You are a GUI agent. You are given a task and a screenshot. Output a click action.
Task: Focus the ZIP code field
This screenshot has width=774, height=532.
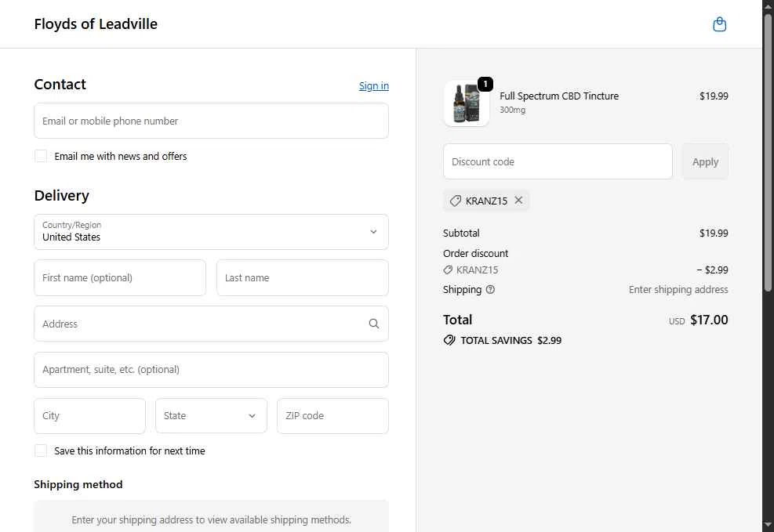pyautogui.click(x=332, y=415)
